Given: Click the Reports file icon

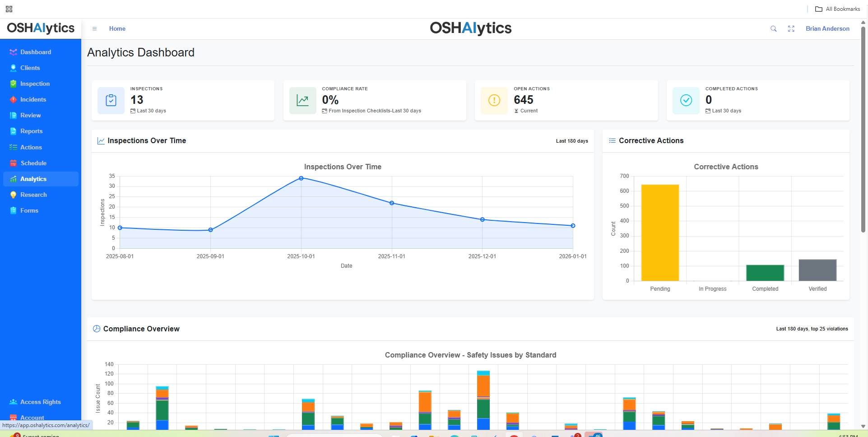Looking at the screenshot, I should pyautogui.click(x=13, y=131).
